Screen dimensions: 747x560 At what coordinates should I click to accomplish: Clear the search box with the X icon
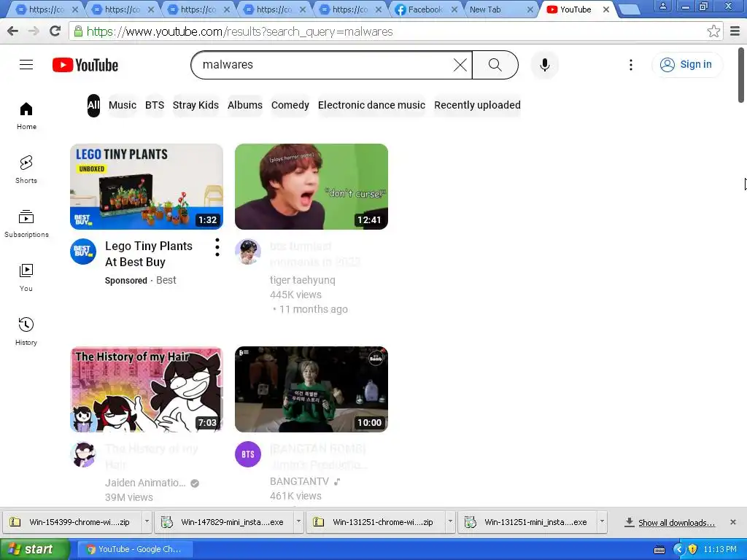coord(460,65)
